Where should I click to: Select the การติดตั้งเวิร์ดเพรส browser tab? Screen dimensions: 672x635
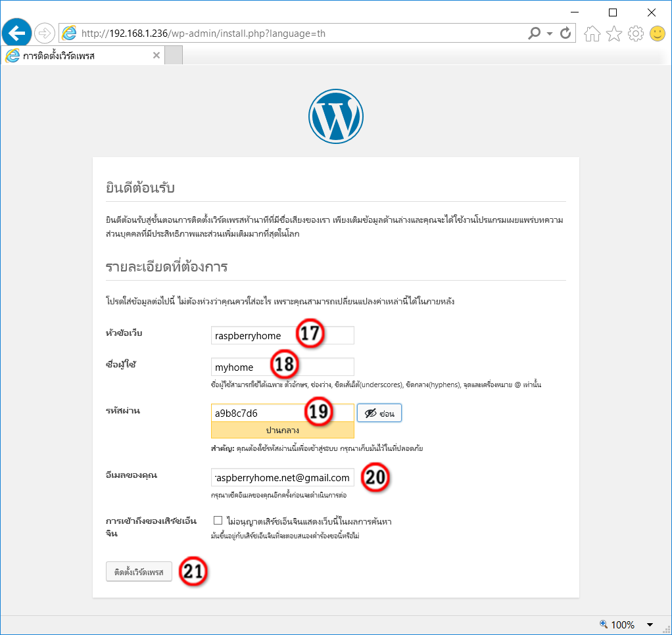[x=84, y=56]
